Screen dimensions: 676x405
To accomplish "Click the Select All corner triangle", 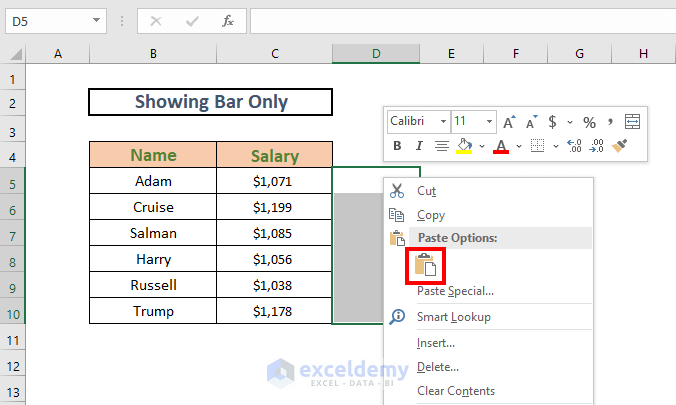I will (x=16, y=54).
